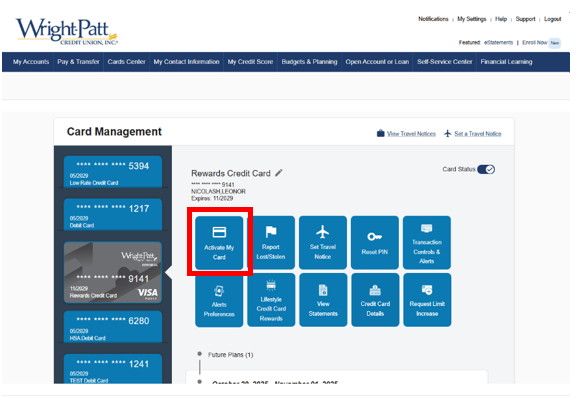Select the Debit Card ending 1217
Image resolution: width=579 pixels, height=400 pixels.
(113, 215)
